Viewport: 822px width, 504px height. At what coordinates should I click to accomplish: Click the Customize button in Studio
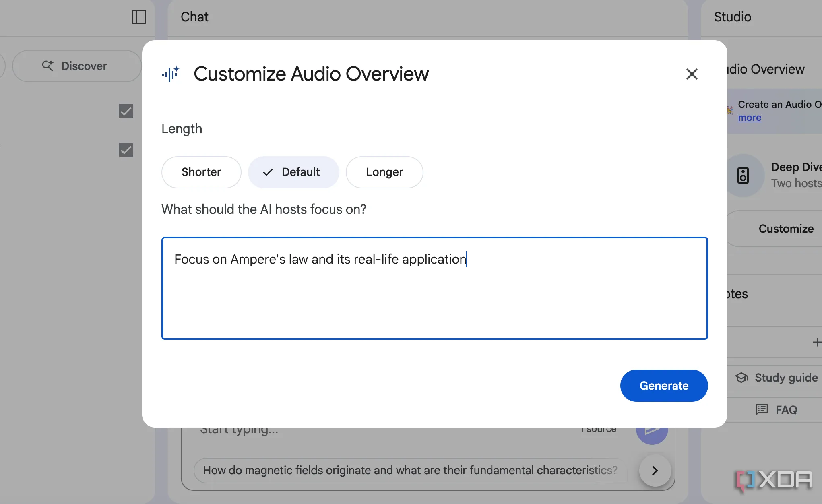[775, 229]
